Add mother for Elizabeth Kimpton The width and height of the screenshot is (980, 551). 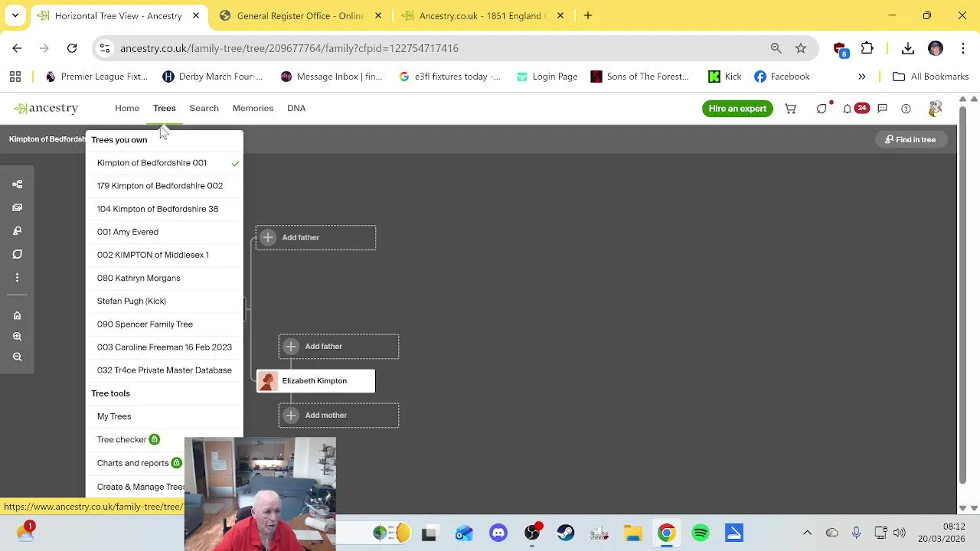coord(338,416)
